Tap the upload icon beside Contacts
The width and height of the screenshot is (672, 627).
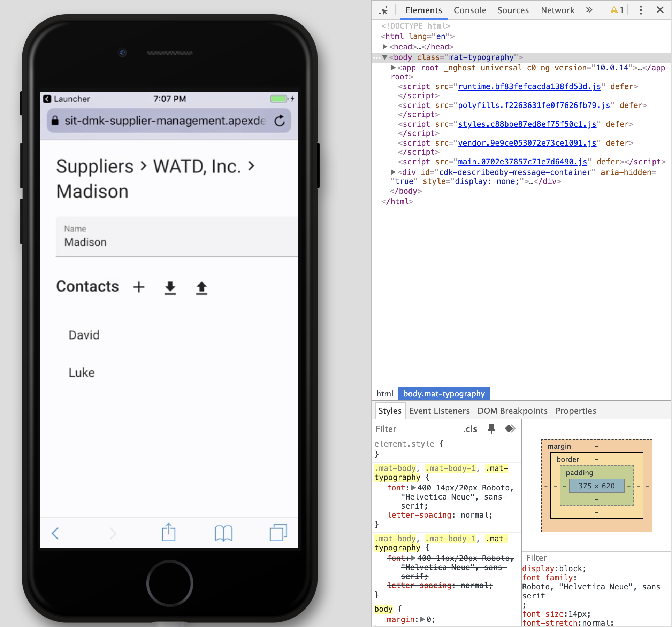(201, 288)
